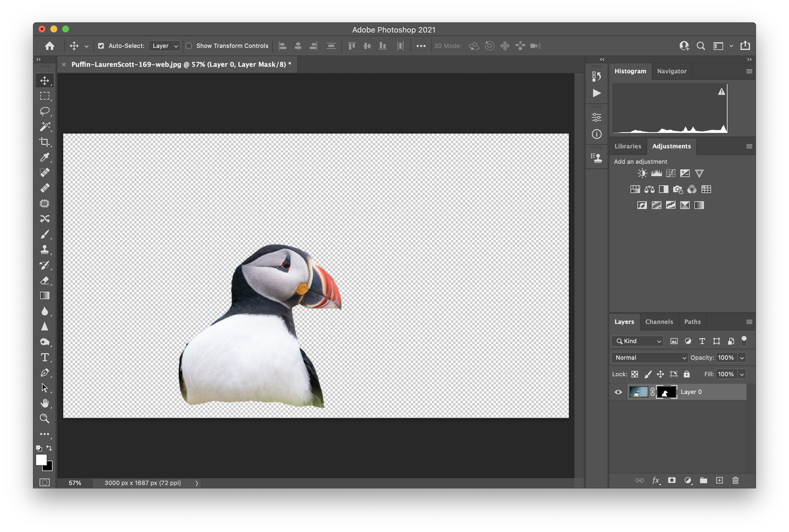
Task: Add a Hue/Saturation adjustment layer
Action: point(635,189)
